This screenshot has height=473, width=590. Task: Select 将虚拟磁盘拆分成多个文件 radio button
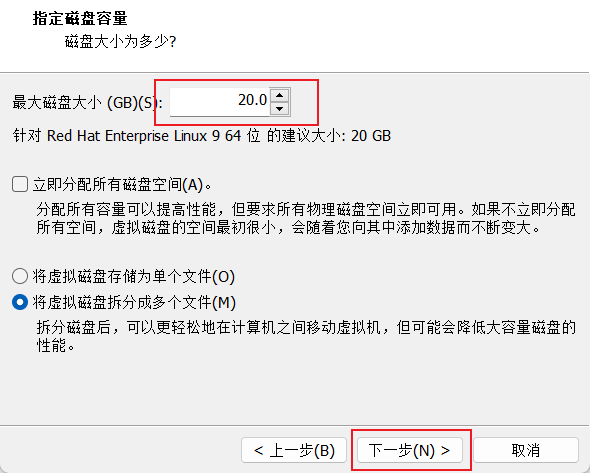click(x=20, y=302)
